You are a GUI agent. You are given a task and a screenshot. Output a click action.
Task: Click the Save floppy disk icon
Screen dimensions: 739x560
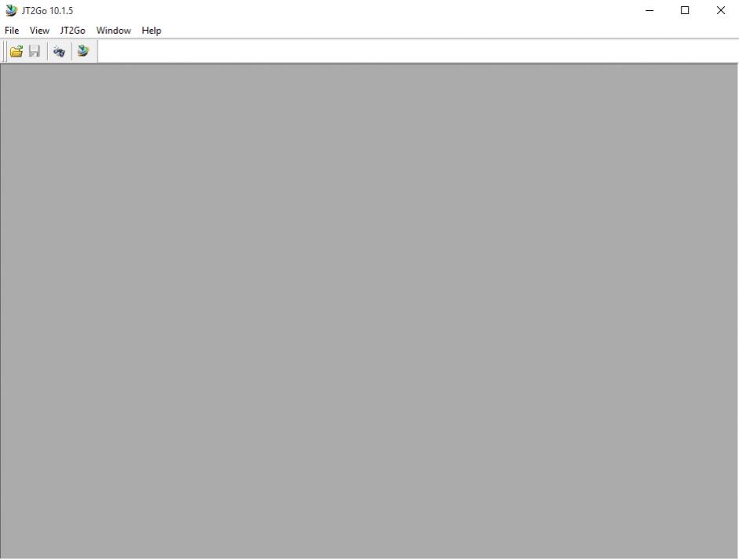35,51
